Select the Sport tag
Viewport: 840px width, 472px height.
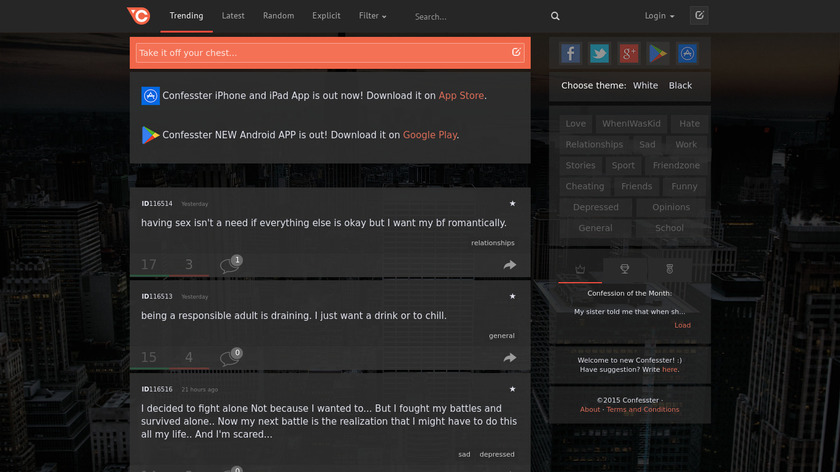623,166
